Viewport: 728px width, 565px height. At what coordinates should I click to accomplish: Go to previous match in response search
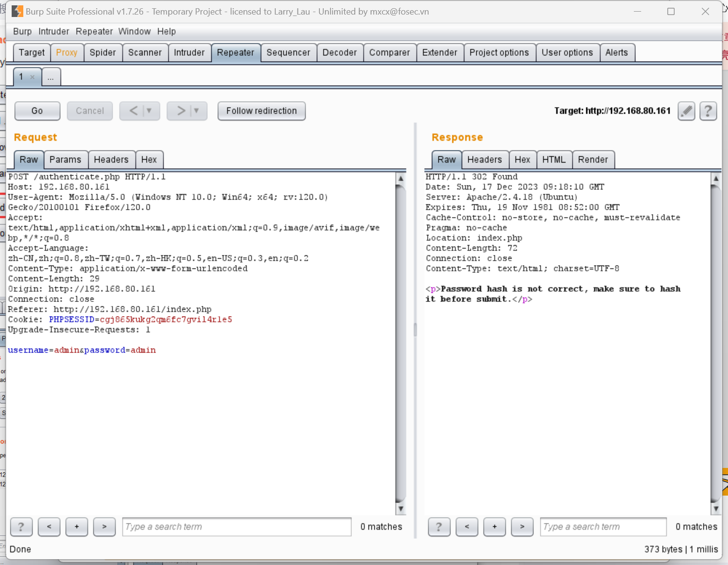click(x=467, y=527)
